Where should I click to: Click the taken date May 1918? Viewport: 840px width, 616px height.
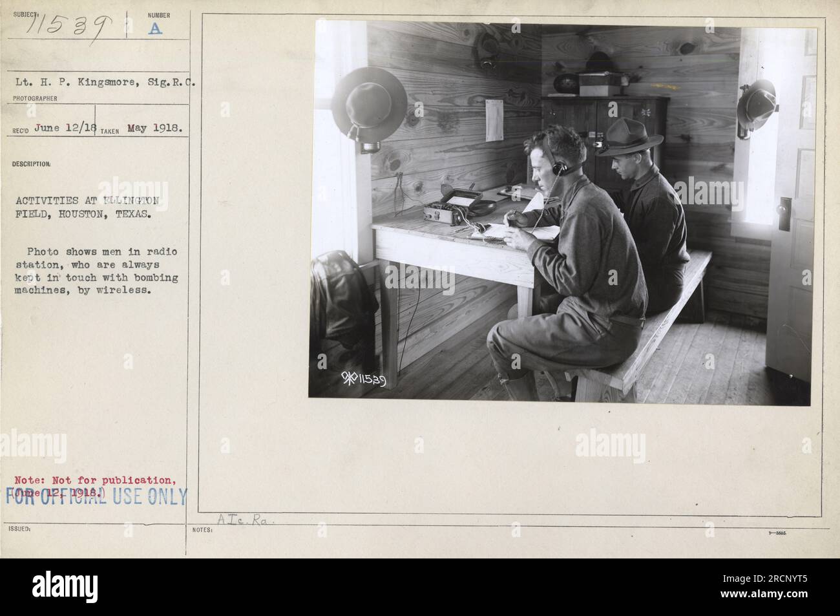click(155, 127)
